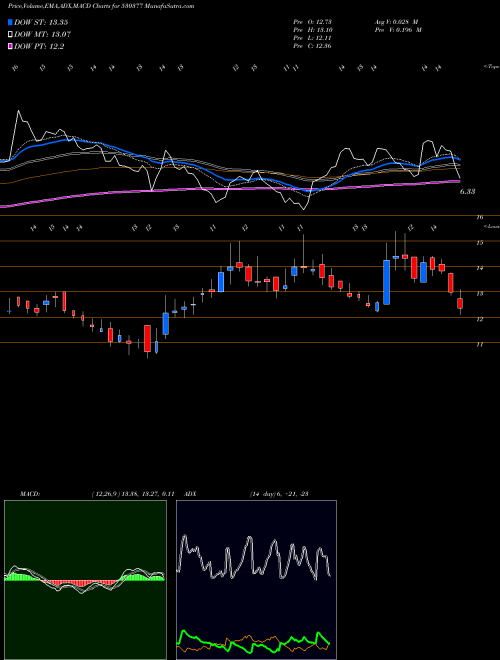Image resolution: width=500 pixels, height=660 pixels.
Task: Click the price axis label 14
Action: (480, 268)
